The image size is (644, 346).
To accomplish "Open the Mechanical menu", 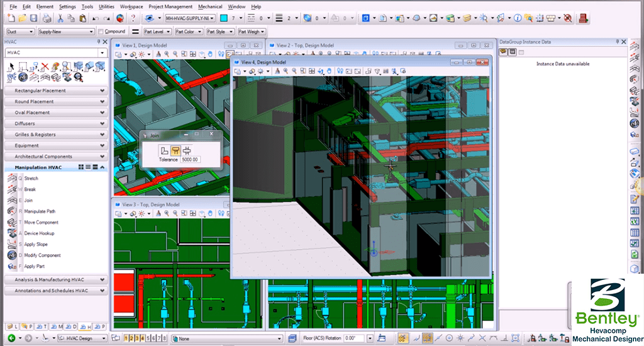I will (x=210, y=6).
